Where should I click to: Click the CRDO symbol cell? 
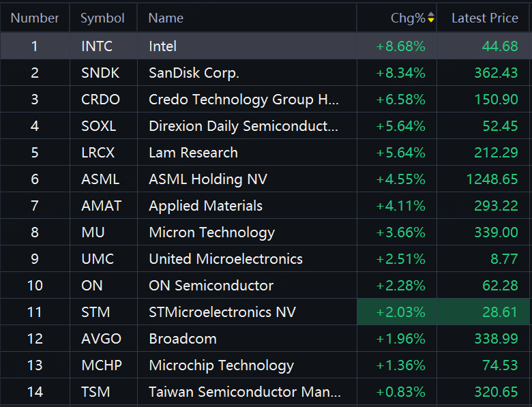pyautogui.click(x=100, y=100)
